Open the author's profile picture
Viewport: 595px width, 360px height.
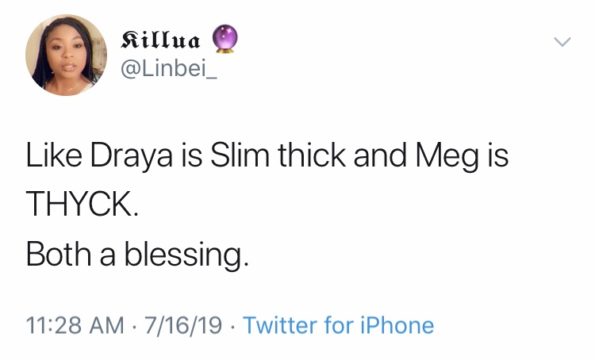(66, 55)
